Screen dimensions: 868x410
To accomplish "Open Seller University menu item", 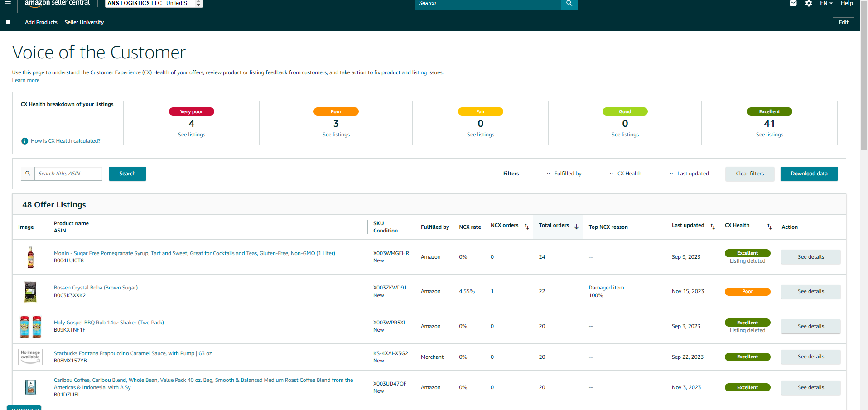I will coord(84,22).
